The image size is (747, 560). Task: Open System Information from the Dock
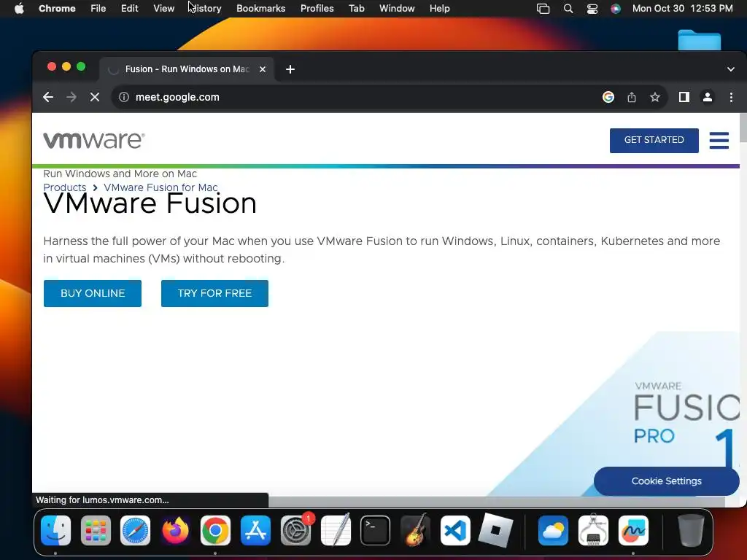tap(593, 531)
